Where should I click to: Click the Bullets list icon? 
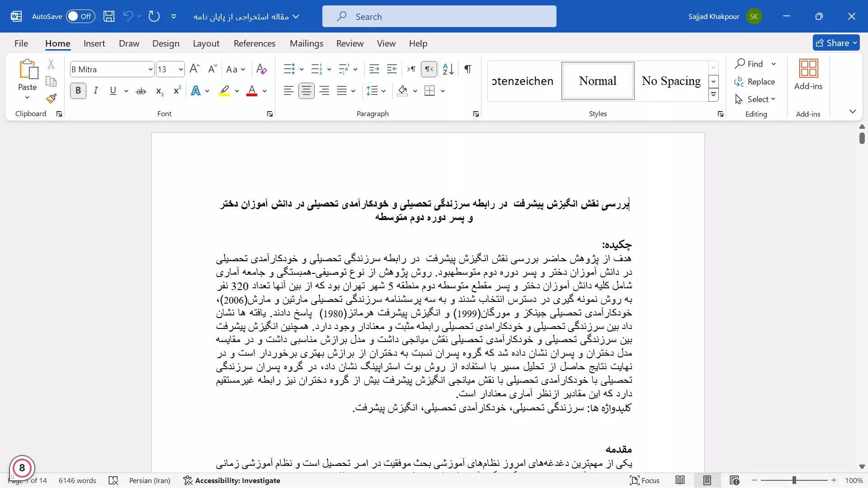click(x=288, y=69)
